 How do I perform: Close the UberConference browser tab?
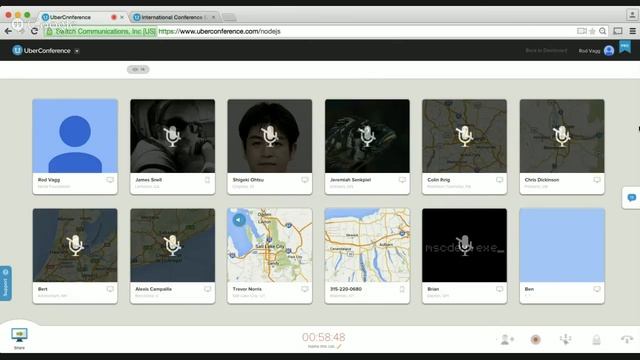122,17
